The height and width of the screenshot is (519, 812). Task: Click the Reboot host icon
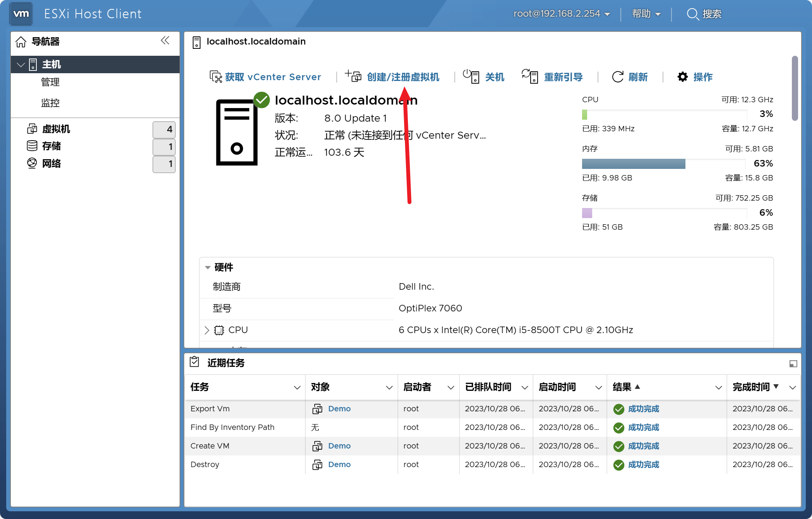pos(529,76)
